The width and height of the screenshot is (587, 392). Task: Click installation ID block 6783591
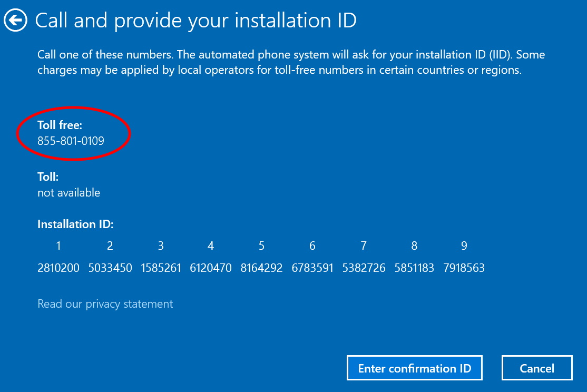pos(312,268)
